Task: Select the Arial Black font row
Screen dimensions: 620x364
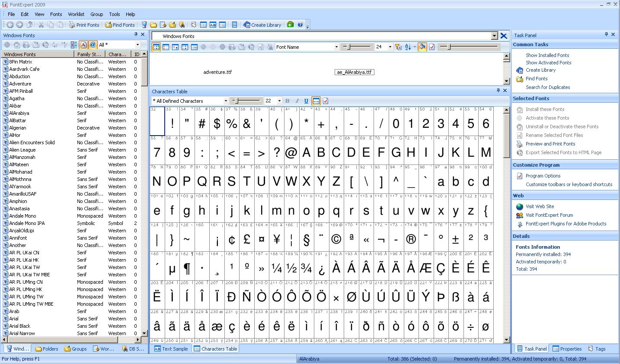Action: point(71,326)
